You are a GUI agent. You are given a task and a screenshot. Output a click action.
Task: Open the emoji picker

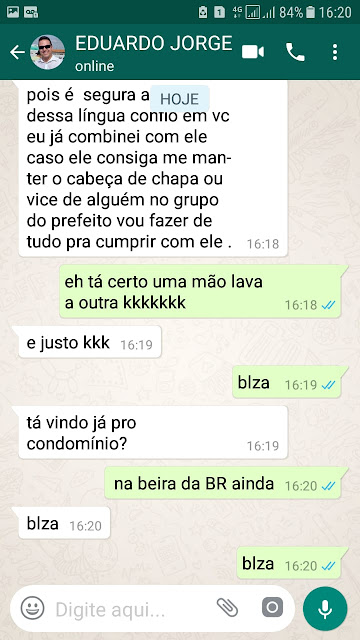coord(32,608)
